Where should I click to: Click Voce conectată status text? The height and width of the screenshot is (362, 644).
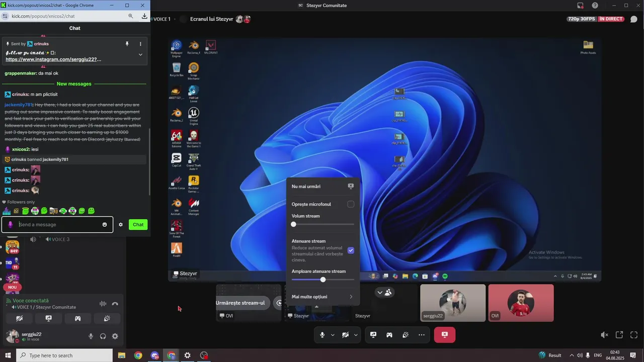coord(31,301)
